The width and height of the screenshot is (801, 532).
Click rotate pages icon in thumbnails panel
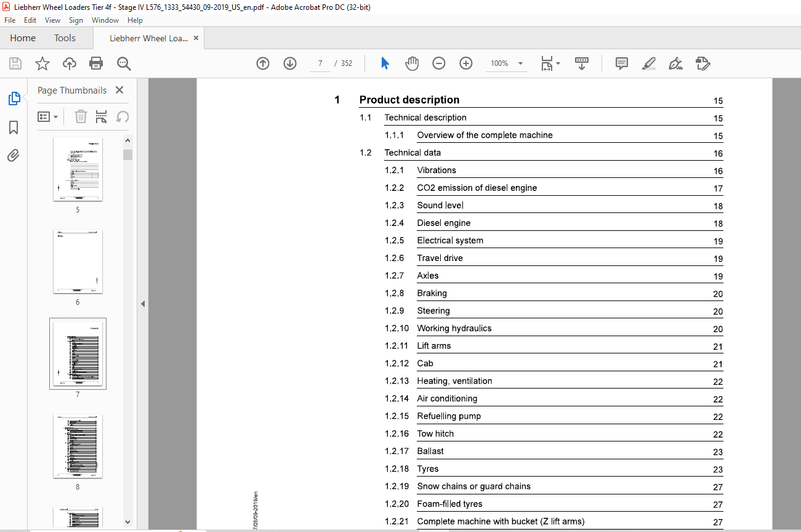123,116
